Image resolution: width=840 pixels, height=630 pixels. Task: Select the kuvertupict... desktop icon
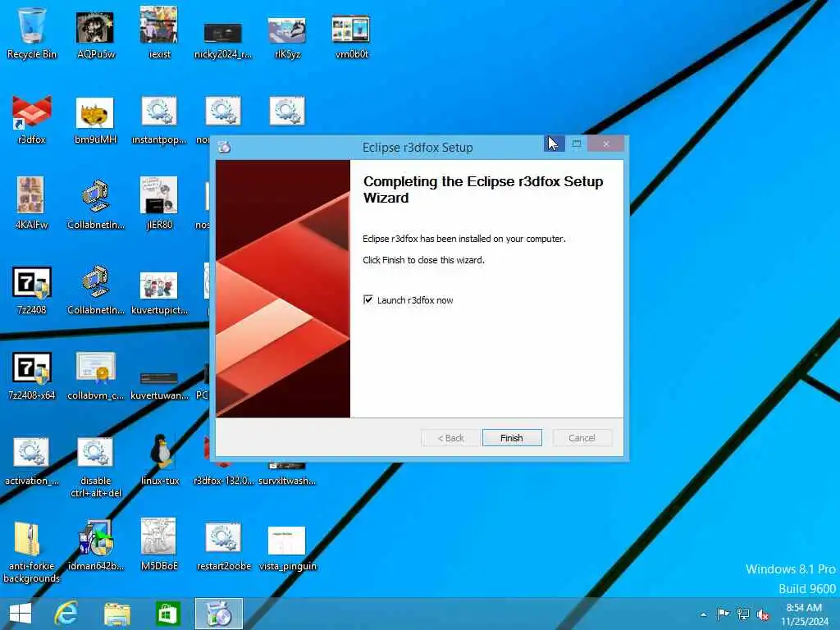(x=159, y=292)
